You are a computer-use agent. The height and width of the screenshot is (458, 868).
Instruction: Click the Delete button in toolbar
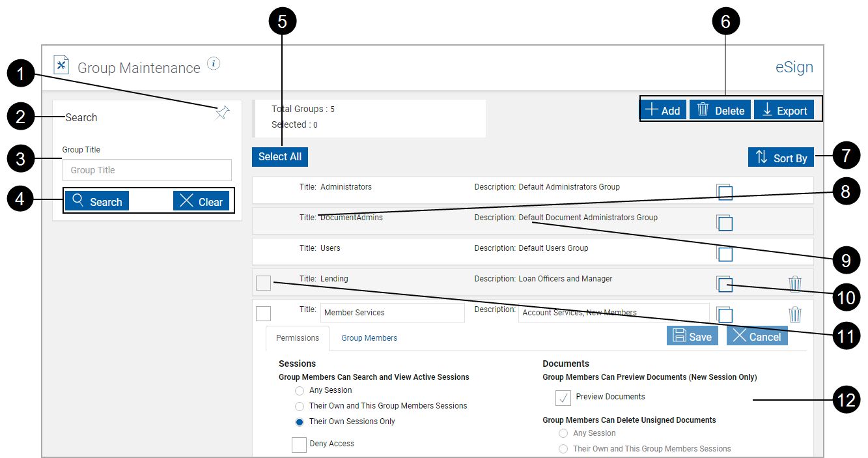tap(721, 110)
